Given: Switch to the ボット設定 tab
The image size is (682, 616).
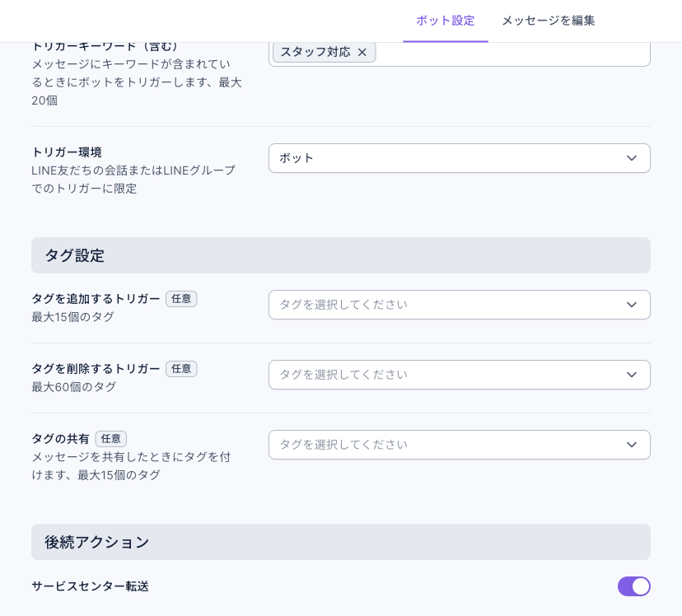Looking at the screenshot, I should [x=446, y=21].
